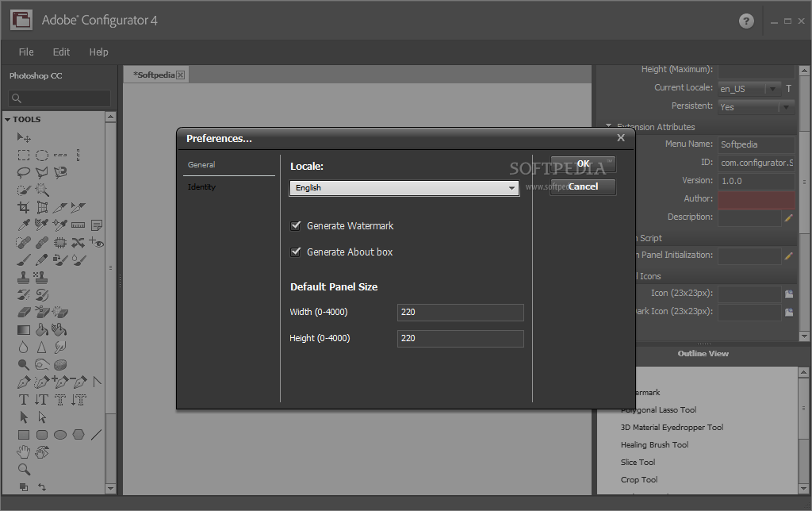
Task: Open the File menu
Action: point(26,52)
